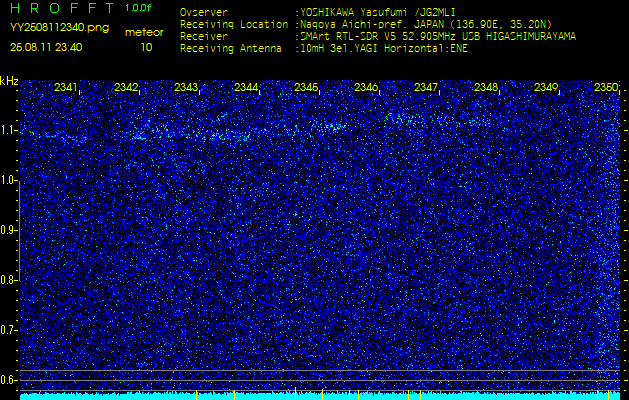Click the 0.7 frequency axis label

[8, 330]
